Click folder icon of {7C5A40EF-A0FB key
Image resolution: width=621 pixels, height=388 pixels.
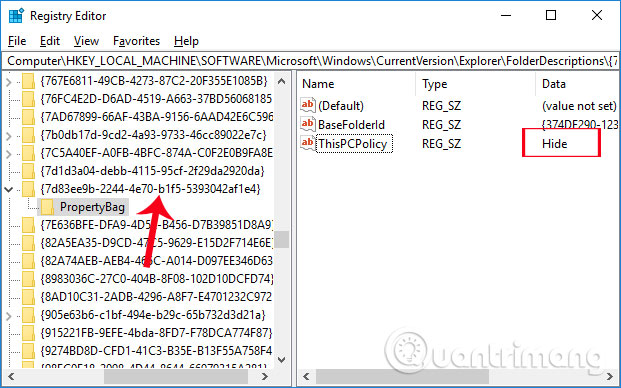[29, 153]
